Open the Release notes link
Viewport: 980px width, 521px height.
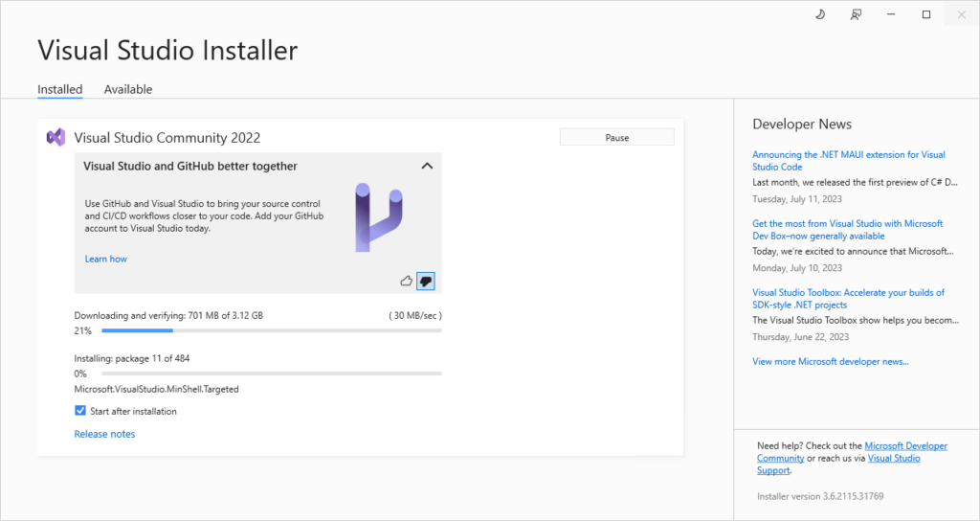click(104, 434)
